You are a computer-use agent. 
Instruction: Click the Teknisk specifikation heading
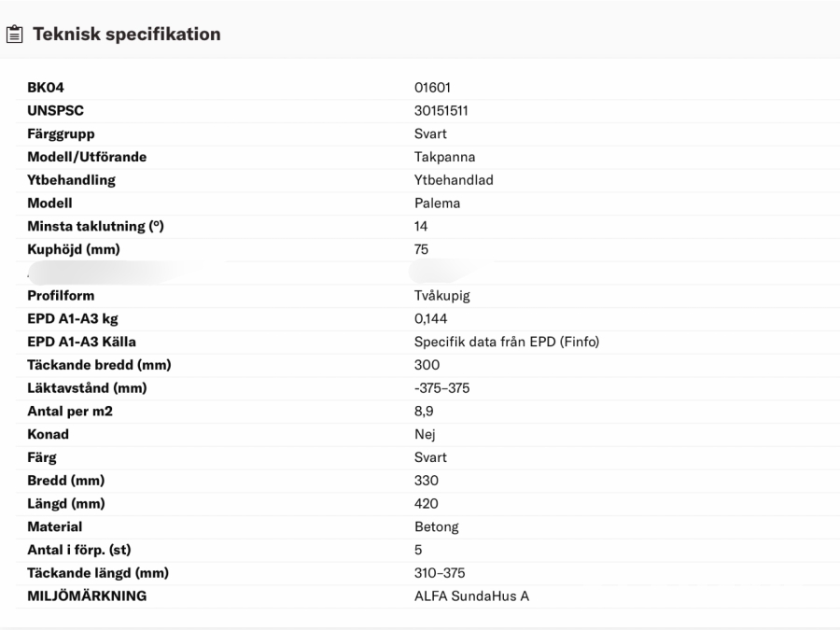127,35
